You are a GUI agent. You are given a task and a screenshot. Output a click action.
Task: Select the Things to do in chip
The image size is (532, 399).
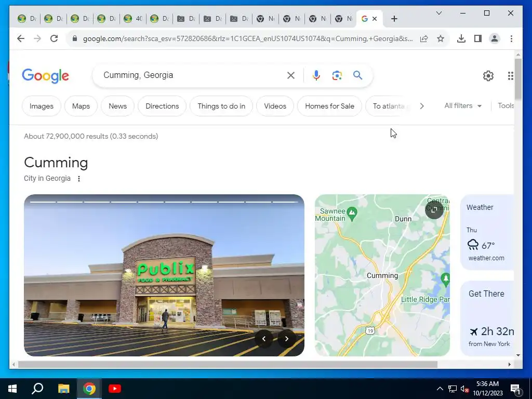click(x=221, y=106)
